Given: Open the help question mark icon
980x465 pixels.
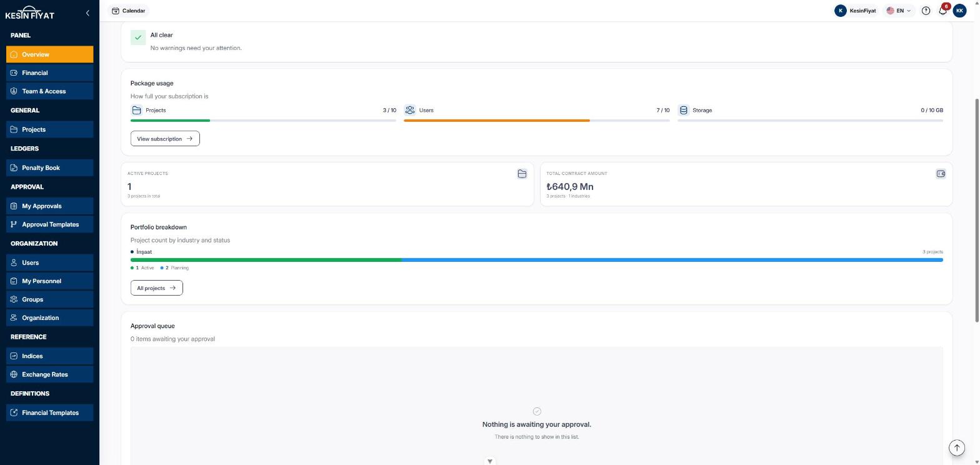Looking at the screenshot, I should 926,11.
